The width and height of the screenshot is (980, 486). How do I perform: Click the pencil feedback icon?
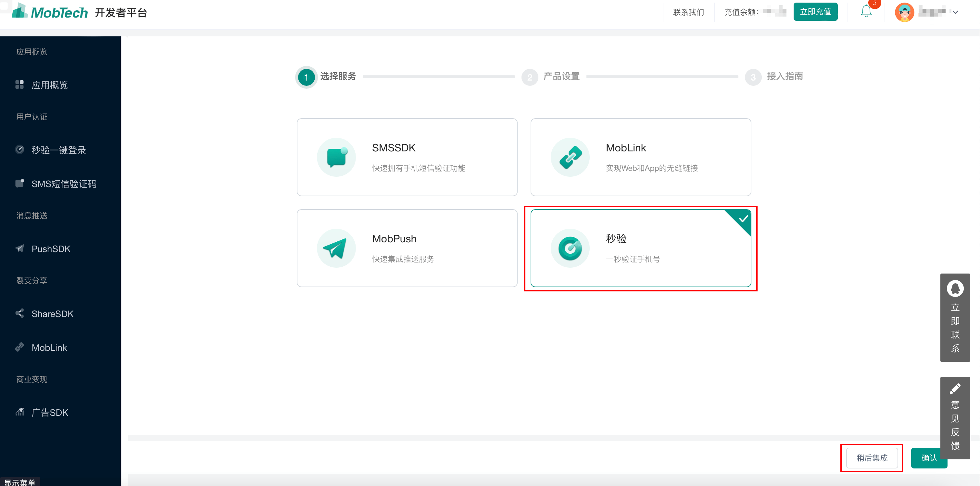[x=955, y=389]
